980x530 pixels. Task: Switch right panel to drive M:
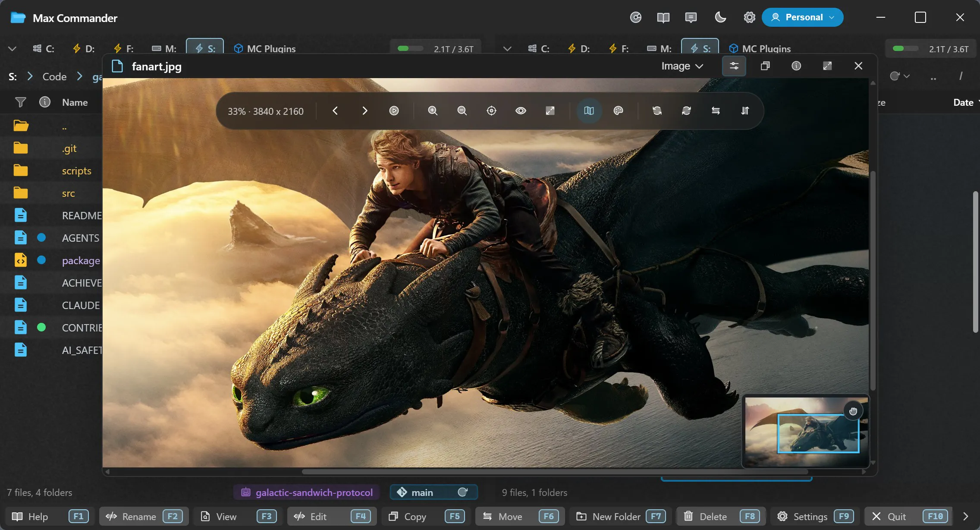coord(659,49)
